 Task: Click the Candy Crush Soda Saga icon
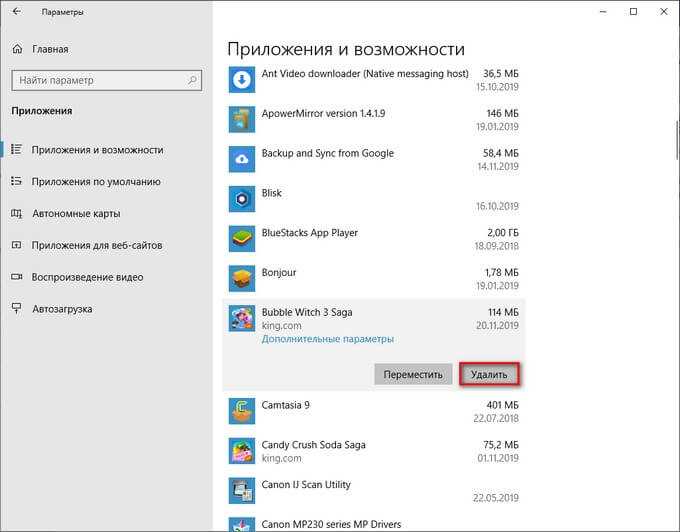(x=242, y=451)
